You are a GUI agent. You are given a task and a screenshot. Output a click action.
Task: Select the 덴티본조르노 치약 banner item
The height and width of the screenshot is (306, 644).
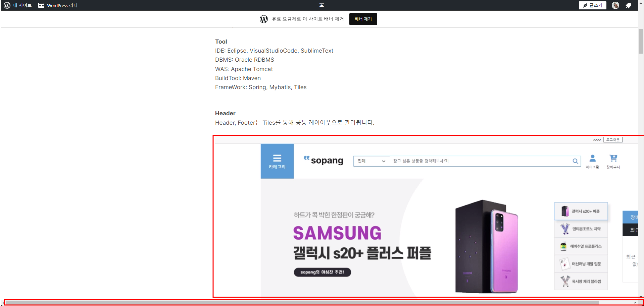click(581, 229)
